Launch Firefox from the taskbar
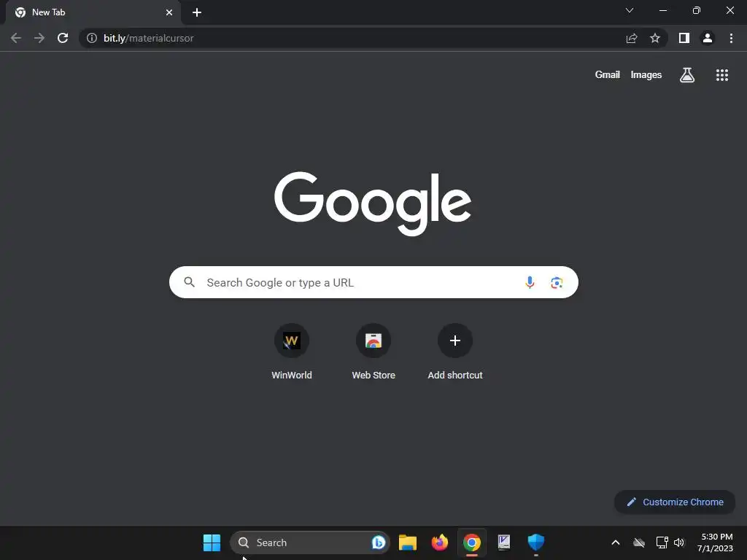 coord(440,542)
